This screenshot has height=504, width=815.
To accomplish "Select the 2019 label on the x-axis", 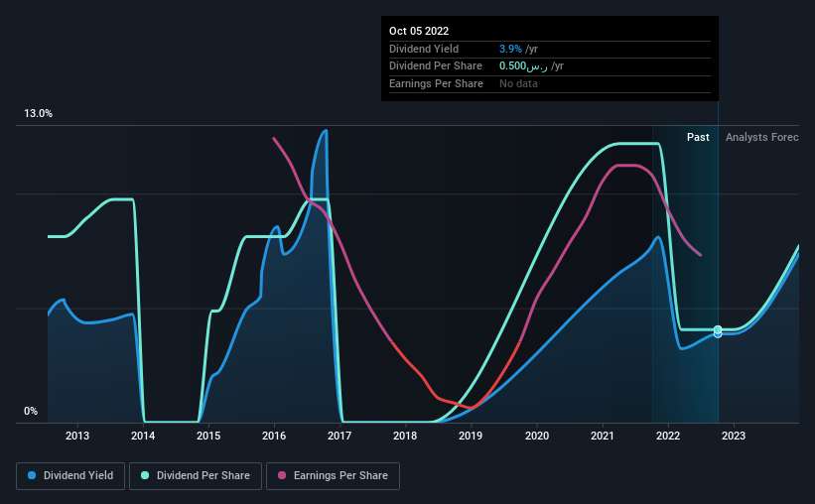I will (471, 436).
